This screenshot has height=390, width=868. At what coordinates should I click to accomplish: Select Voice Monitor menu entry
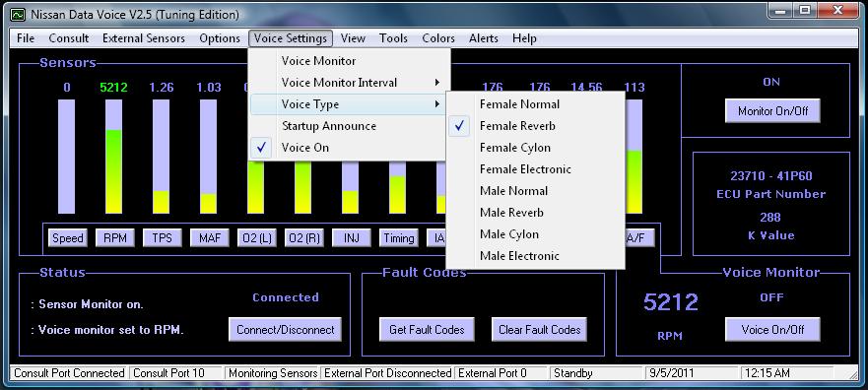tap(349, 61)
